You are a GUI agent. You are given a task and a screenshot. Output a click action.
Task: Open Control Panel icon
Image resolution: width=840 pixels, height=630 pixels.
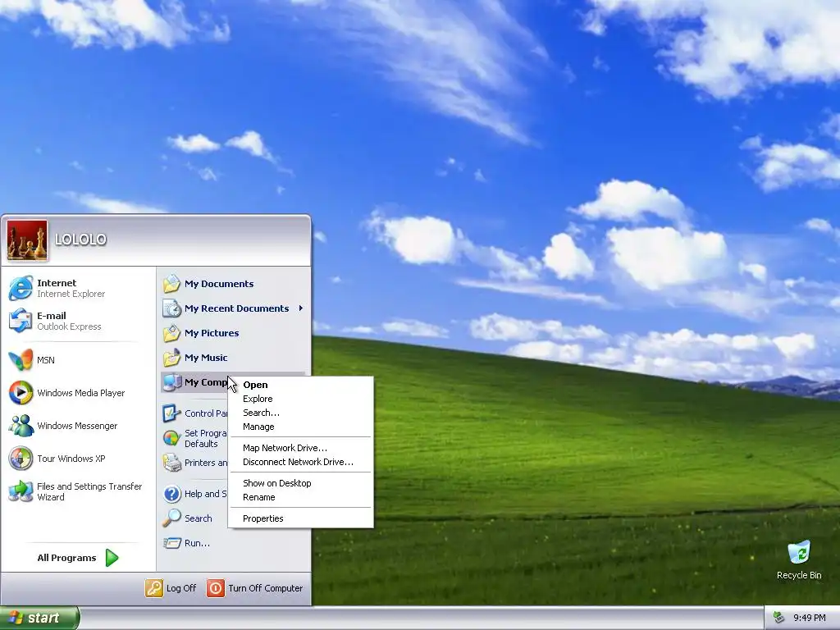172,413
